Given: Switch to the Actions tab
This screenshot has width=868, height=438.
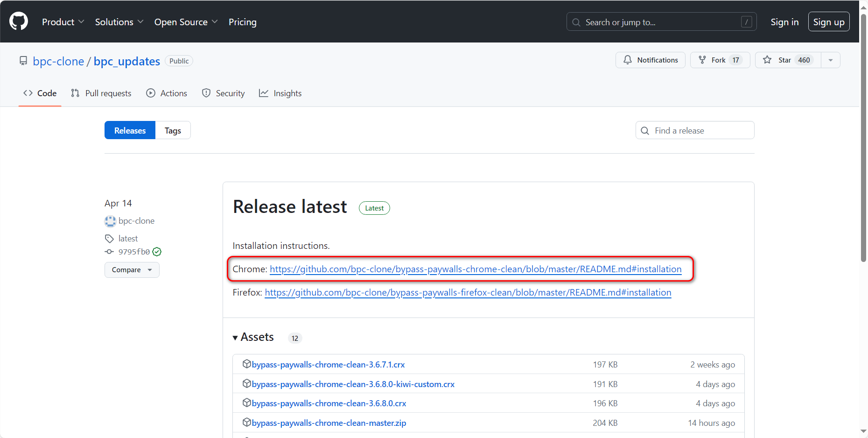Looking at the screenshot, I should click(167, 93).
